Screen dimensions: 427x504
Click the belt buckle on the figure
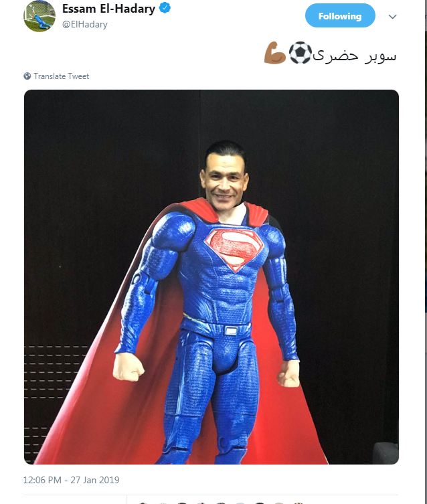pyautogui.click(x=230, y=330)
